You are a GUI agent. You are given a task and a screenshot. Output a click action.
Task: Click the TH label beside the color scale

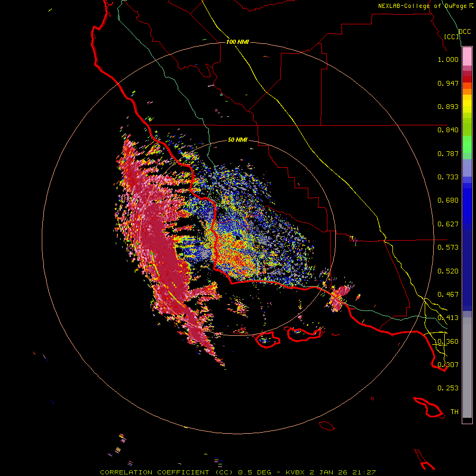[454, 412]
